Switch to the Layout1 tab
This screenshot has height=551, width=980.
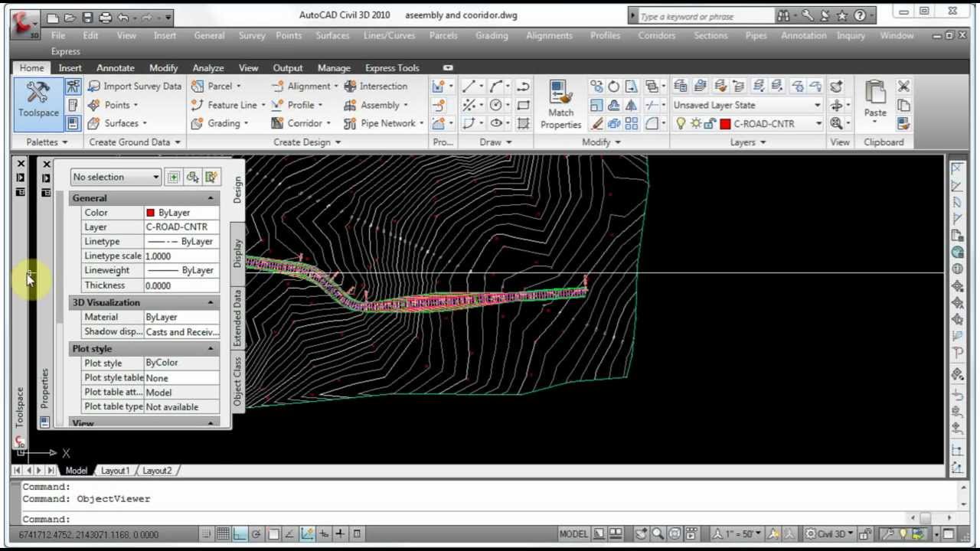(115, 471)
